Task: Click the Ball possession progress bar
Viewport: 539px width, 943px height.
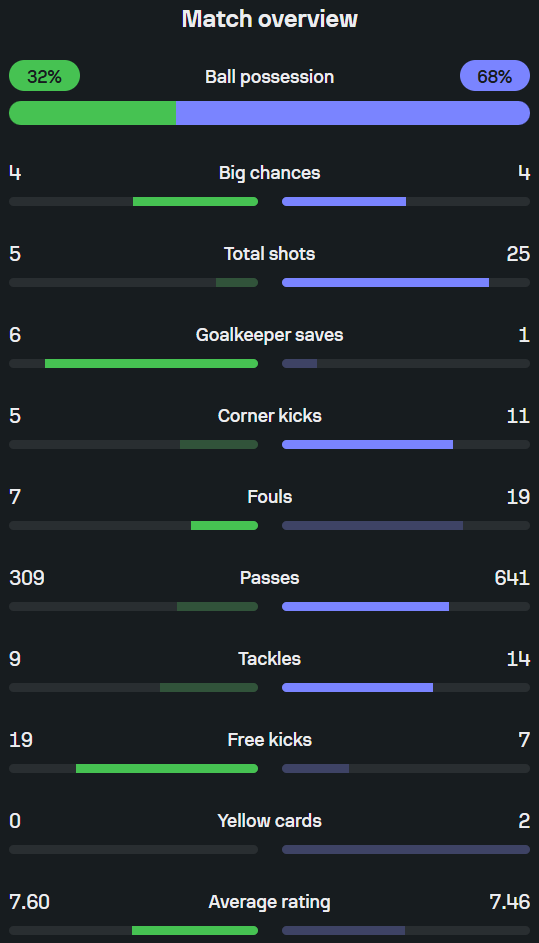Action: [270, 113]
